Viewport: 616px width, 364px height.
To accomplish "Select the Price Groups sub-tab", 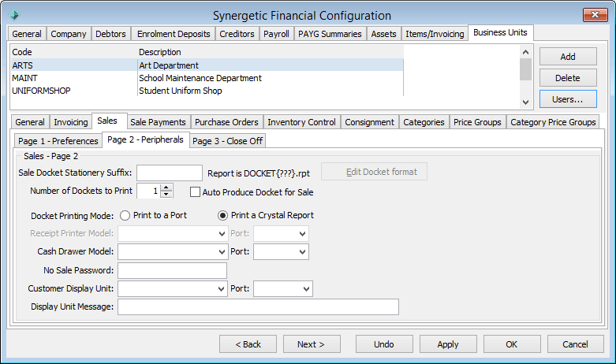I will [x=477, y=122].
